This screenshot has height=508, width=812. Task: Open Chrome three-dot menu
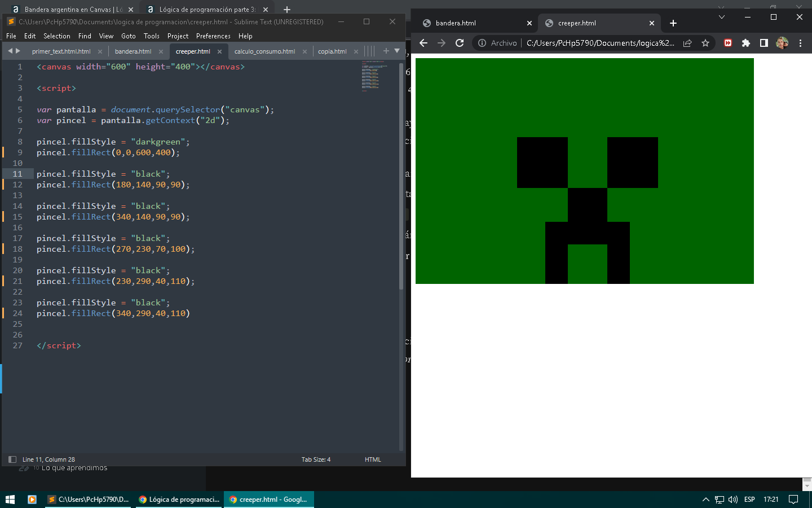(800, 43)
